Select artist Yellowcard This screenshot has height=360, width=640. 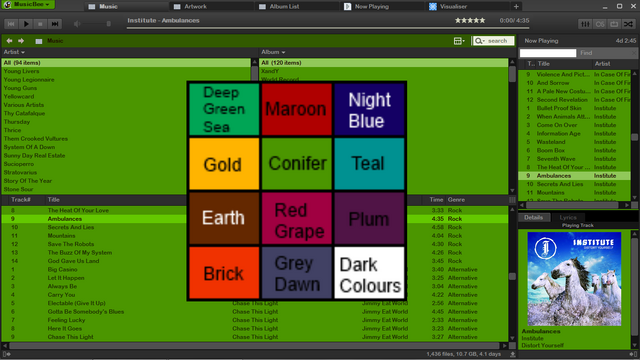(19, 97)
